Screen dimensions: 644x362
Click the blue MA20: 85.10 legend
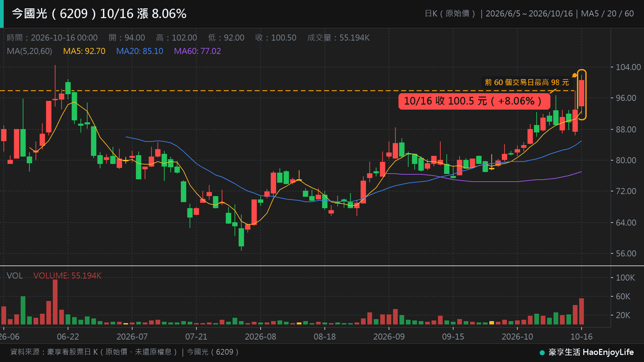[140, 51]
